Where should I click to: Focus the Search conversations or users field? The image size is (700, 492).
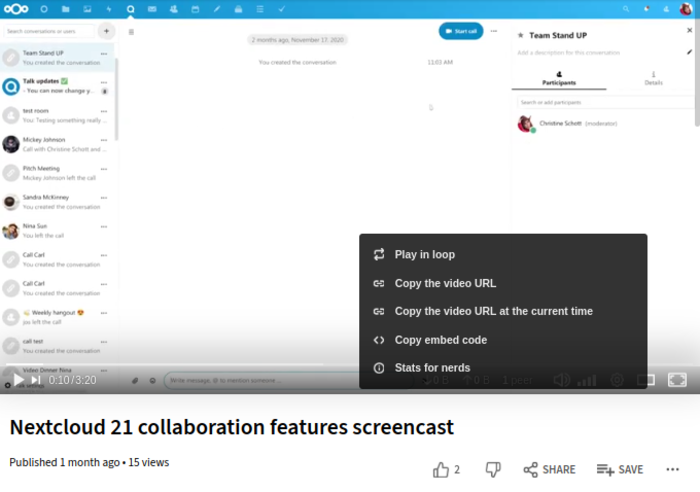[49, 31]
